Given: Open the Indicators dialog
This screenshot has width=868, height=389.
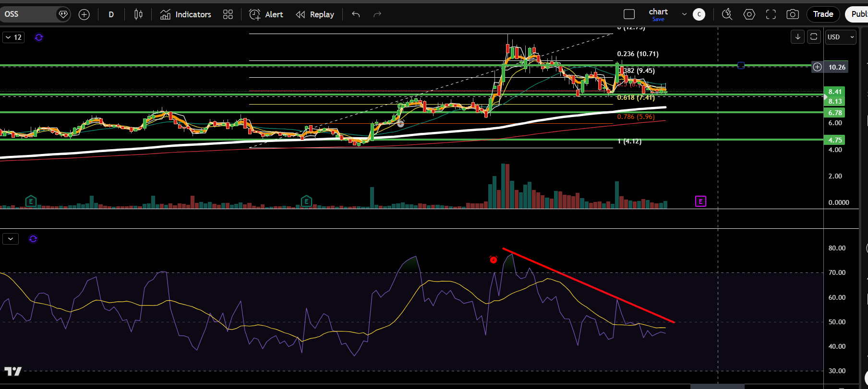Looking at the screenshot, I should coord(186,14).
